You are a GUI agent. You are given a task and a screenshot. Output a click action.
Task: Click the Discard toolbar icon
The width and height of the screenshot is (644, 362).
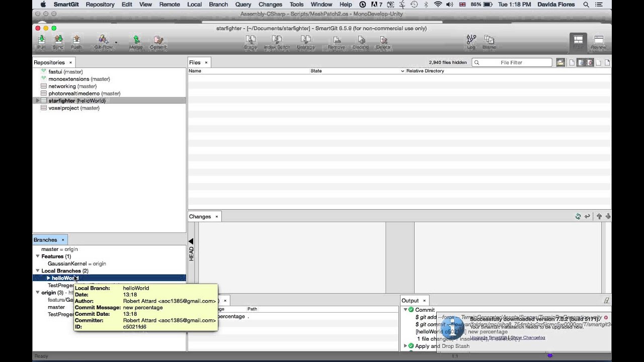click(x=360, y=42)
